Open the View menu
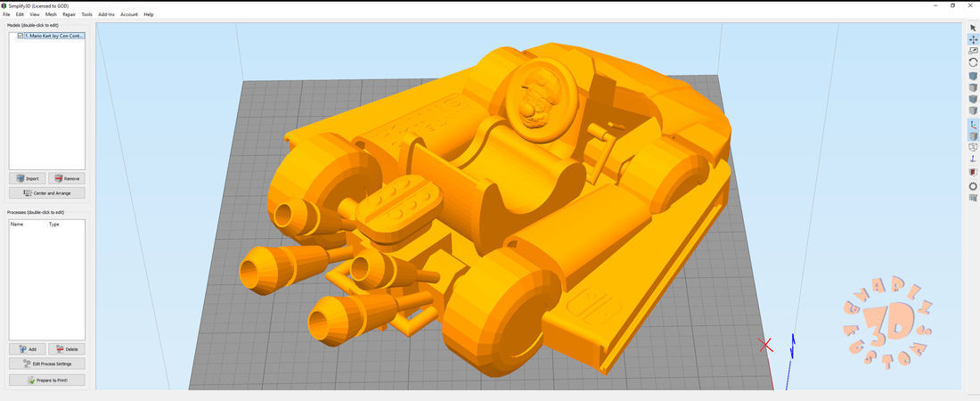The width and height of the screenshot is (980, 401). pos(35,14)
